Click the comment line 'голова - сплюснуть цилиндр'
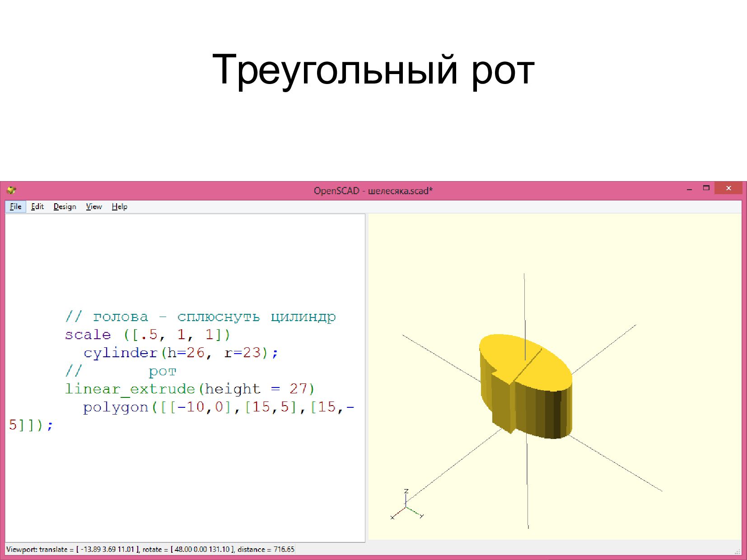The width and height of the screenshot is (747, 560). point(201,317)
